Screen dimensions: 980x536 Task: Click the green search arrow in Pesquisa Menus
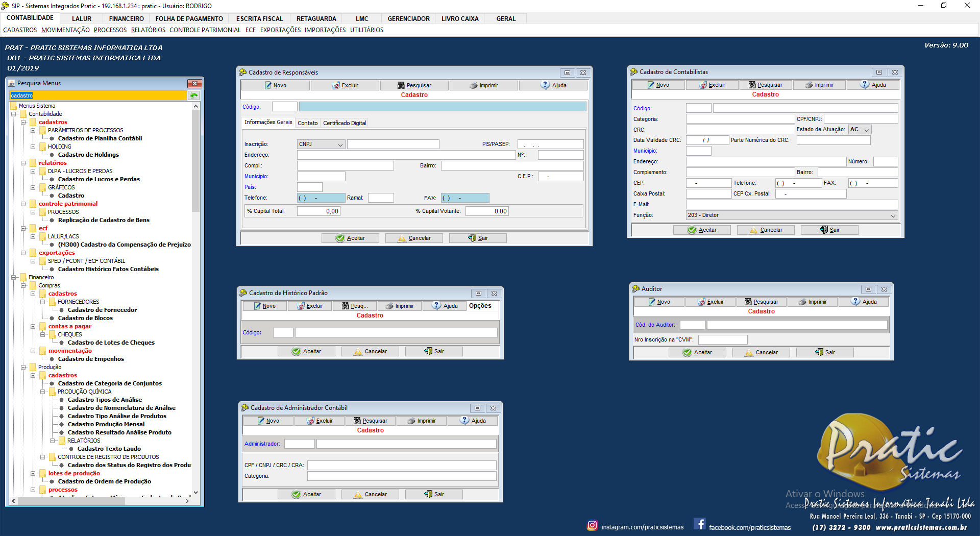tap(194, 95)
